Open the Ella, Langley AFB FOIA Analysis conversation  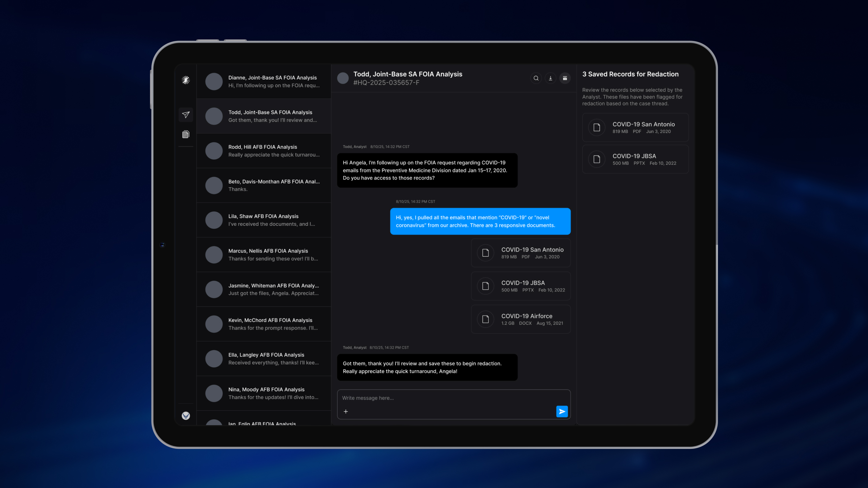tap(264, 359)
